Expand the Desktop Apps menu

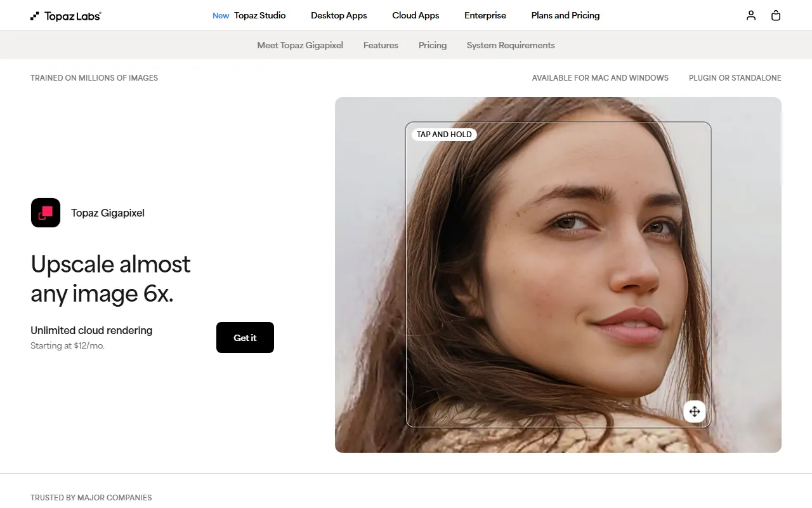tap(339, 15)
